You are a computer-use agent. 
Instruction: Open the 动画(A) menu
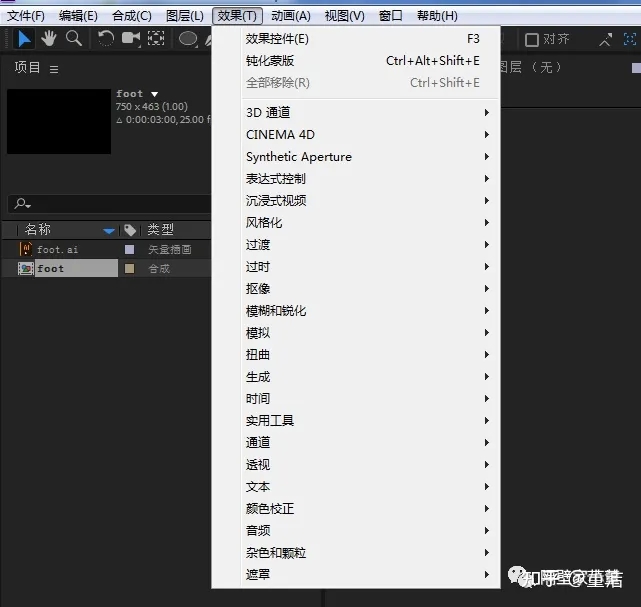click(x=291, y=16)
